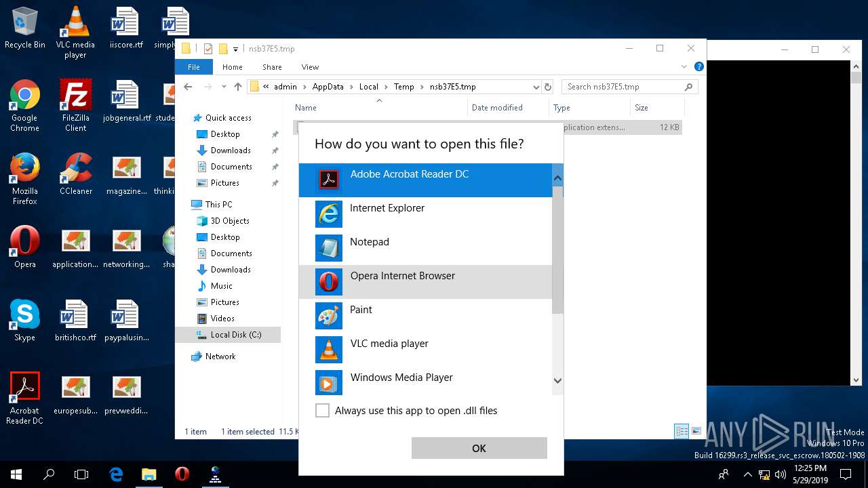Open the View ribbon tab
Image resolution: width=868 pixels, height=488 pixels.
pos(310,67)
